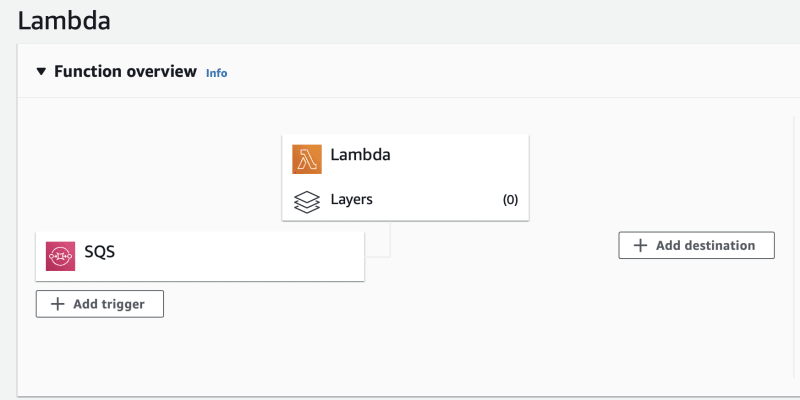The image size is (800, 400).
Task: Click the Add trigger button
Action: click(99, 304)
